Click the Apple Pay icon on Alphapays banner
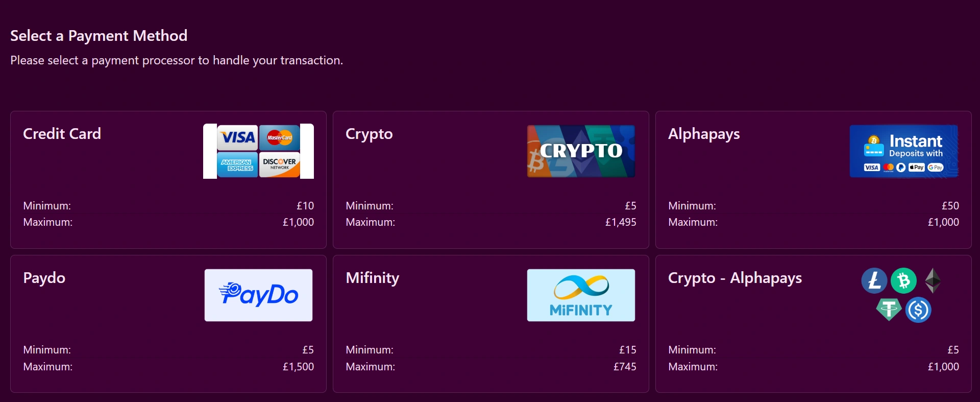980x402 pixels. pos(916,167)
